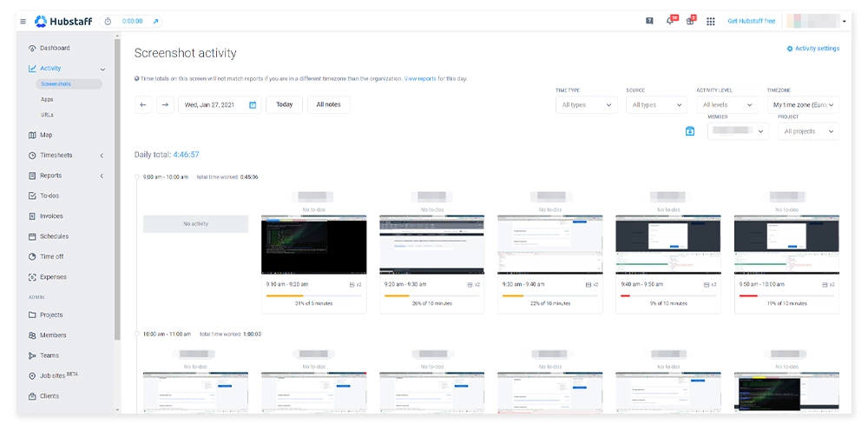Select Apps under Activity menu

[47, 99]
